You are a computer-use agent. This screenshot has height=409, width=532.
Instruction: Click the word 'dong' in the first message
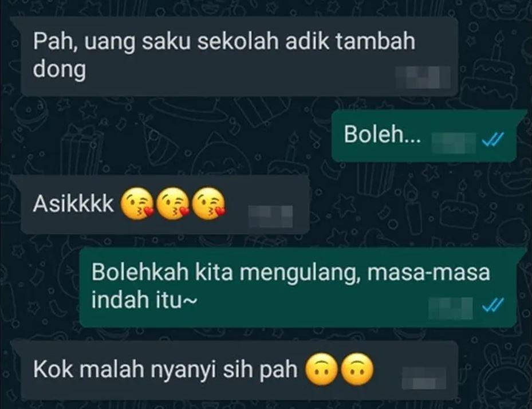coord(60,70)
